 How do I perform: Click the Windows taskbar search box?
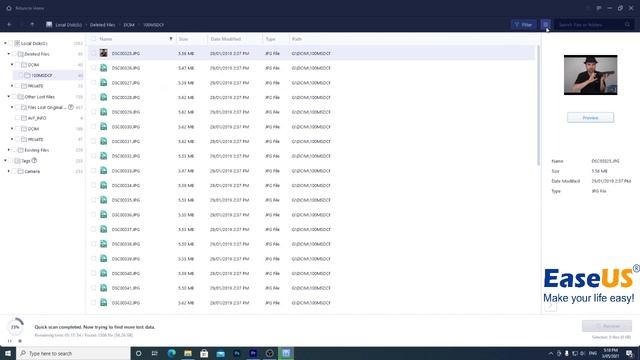point(73,353)
